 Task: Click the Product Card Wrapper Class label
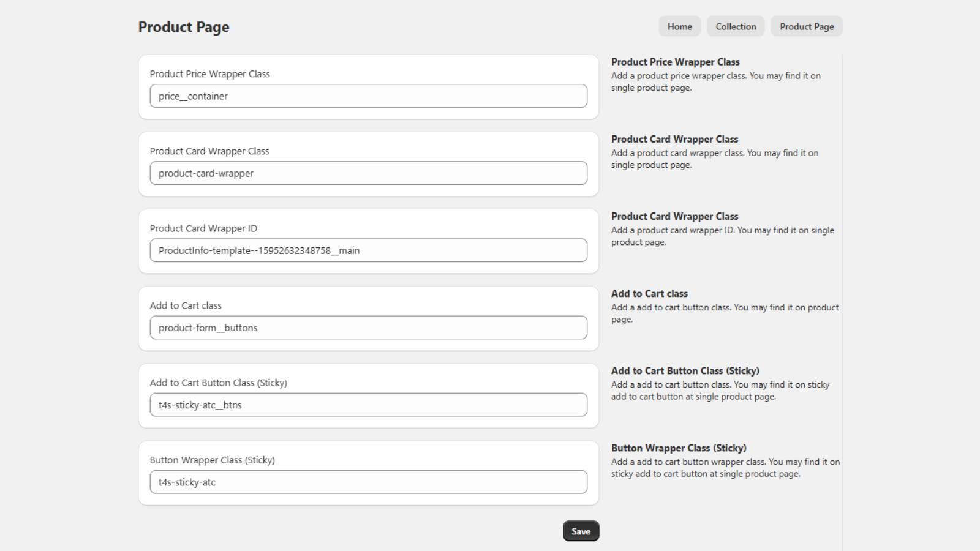[x=210, y=151]
